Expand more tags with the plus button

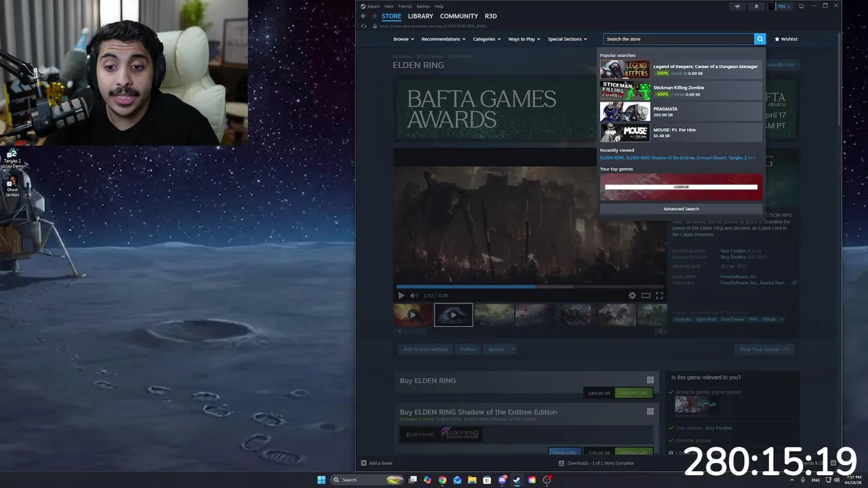[x=781, y=319]
